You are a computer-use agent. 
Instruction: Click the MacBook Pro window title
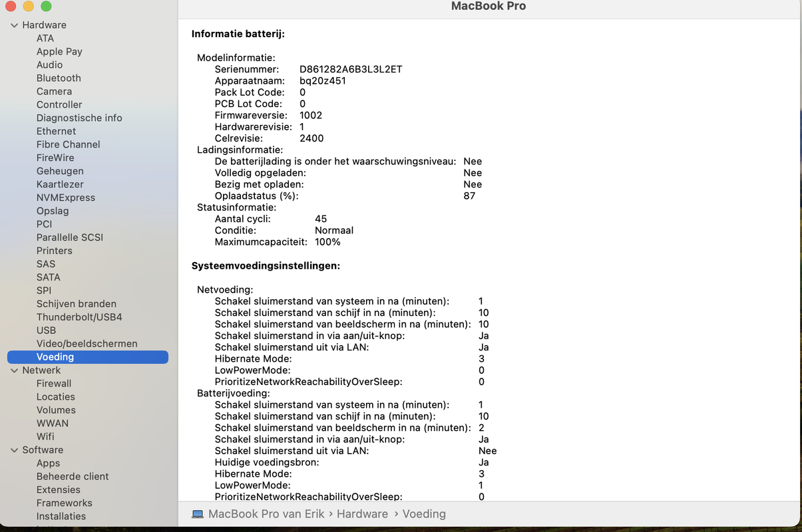pyautogui.click(x=489, y=6)
